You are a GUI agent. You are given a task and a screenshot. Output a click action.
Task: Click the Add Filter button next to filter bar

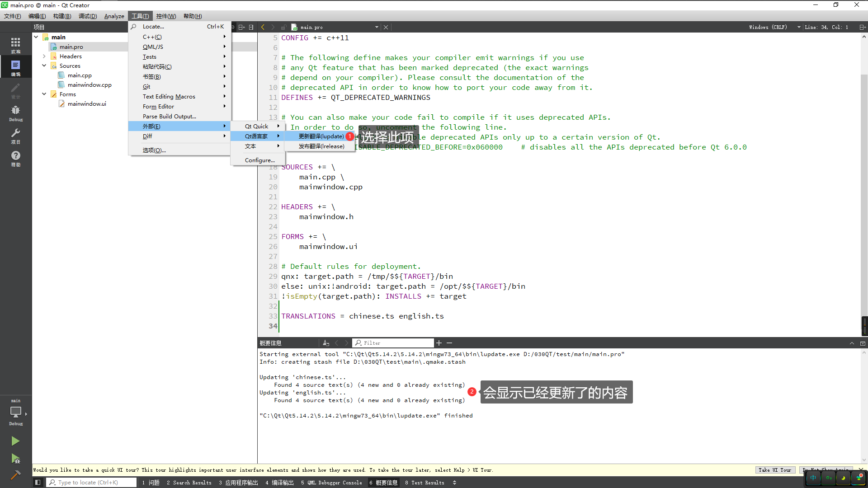click(439, 343)
